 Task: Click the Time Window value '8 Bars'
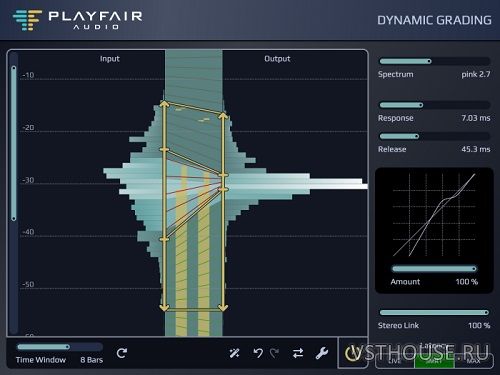pyautogui.click(x=92, y=360)
